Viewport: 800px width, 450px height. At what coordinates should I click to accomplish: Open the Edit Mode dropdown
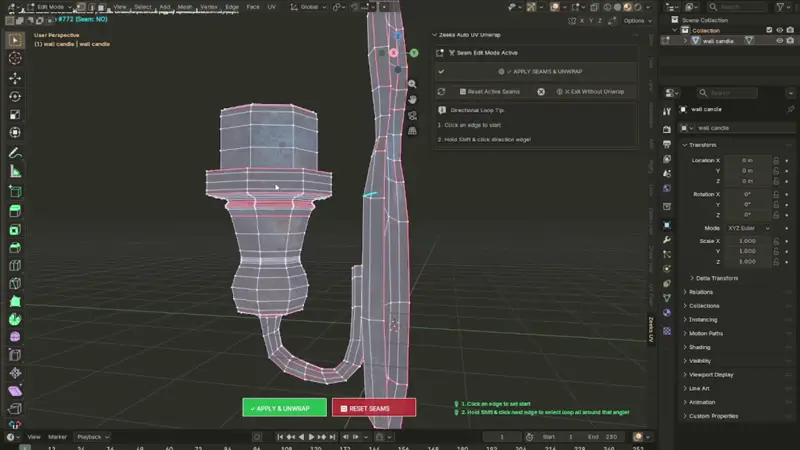click(x=50, y=7)
